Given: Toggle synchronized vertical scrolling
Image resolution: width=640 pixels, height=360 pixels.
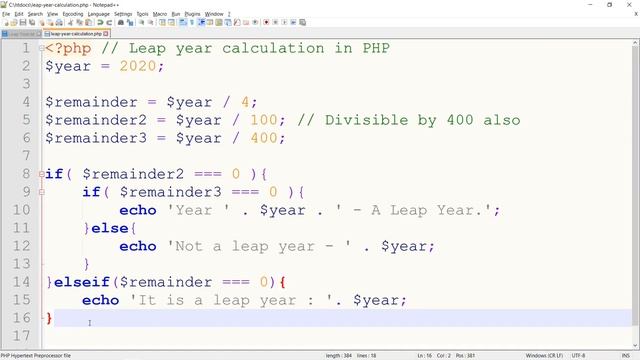Looking at the screenshot, I should click(x=162, y=22).
